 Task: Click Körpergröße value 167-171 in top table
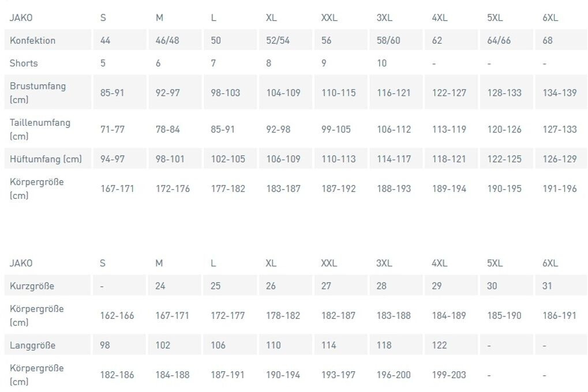[x=117, y=189]
